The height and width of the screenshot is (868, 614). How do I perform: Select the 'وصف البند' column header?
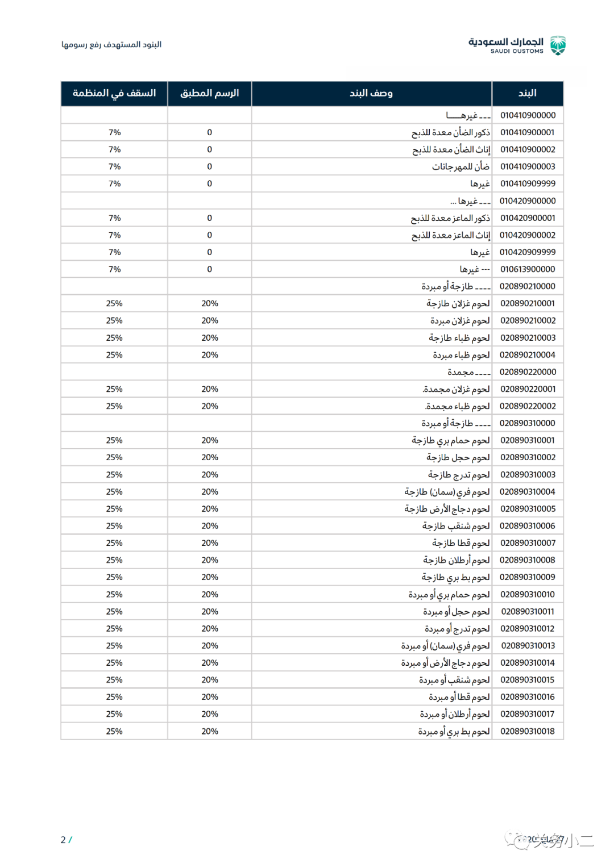(x=371, y=93)
